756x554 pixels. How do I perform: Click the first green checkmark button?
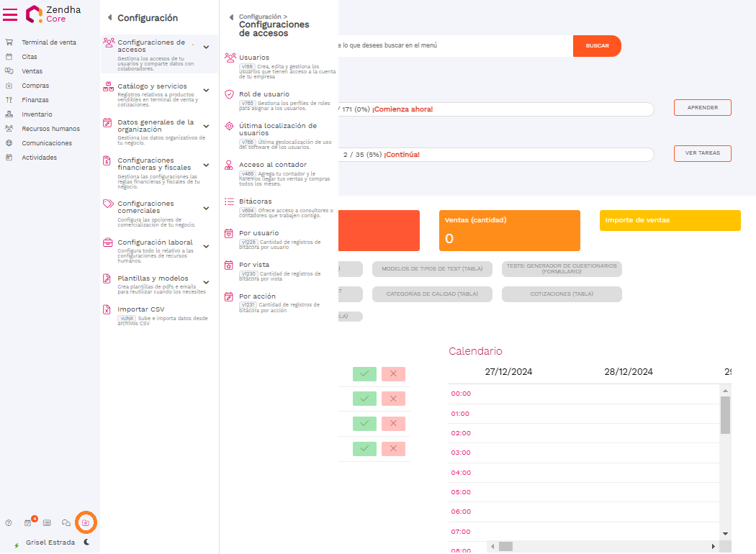[x=364, y=374]
